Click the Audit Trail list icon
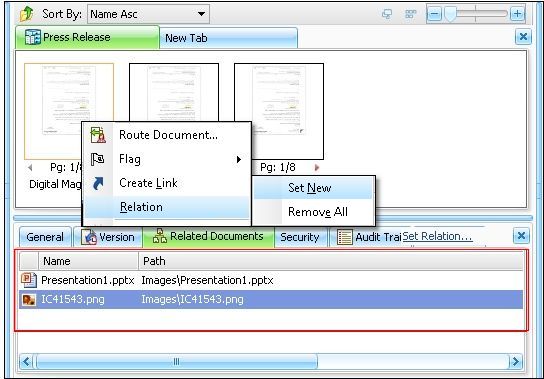The height and width of the screenshot is (379, 544). pyautogui.click(x=345, y=237)
